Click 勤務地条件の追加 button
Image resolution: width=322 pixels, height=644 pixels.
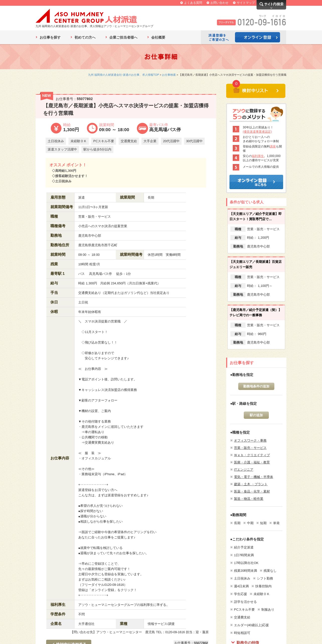(x=256, y=386)
